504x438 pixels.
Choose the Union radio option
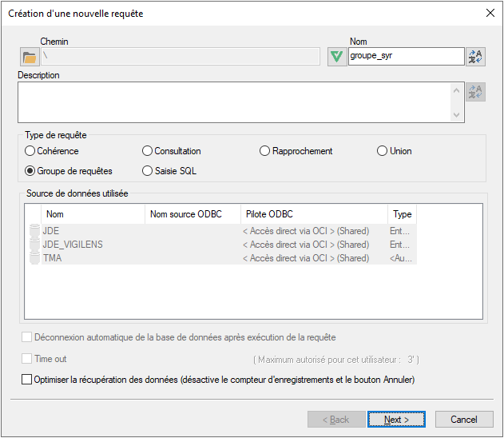point(382,151)
